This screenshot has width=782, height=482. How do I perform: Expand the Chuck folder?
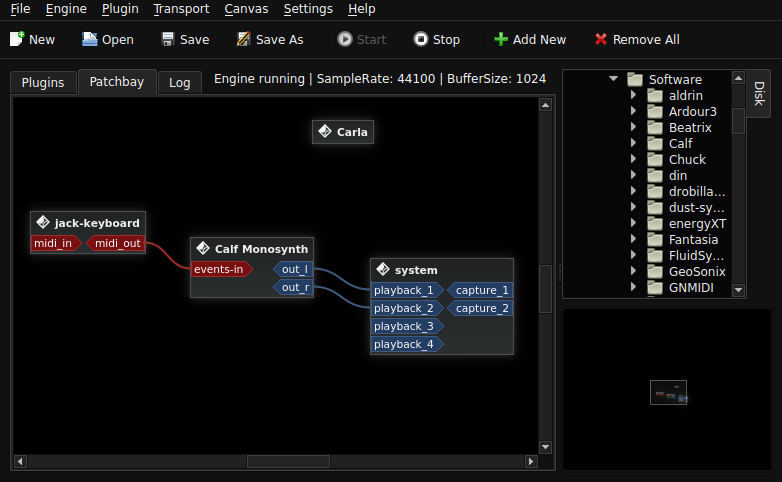633,159
